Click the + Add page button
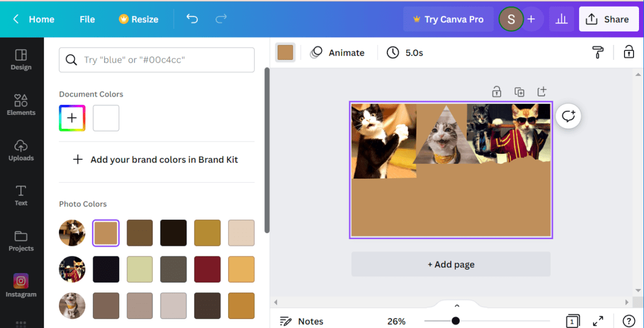Image resolution: width=644 pixels, height=328 pixels. (450, 264)
